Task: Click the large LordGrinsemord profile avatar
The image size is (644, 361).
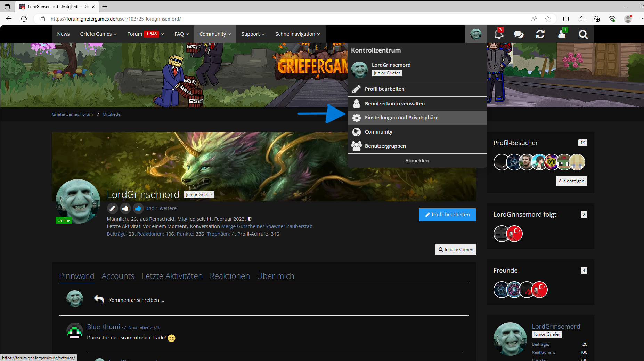Action: [78, 201]
